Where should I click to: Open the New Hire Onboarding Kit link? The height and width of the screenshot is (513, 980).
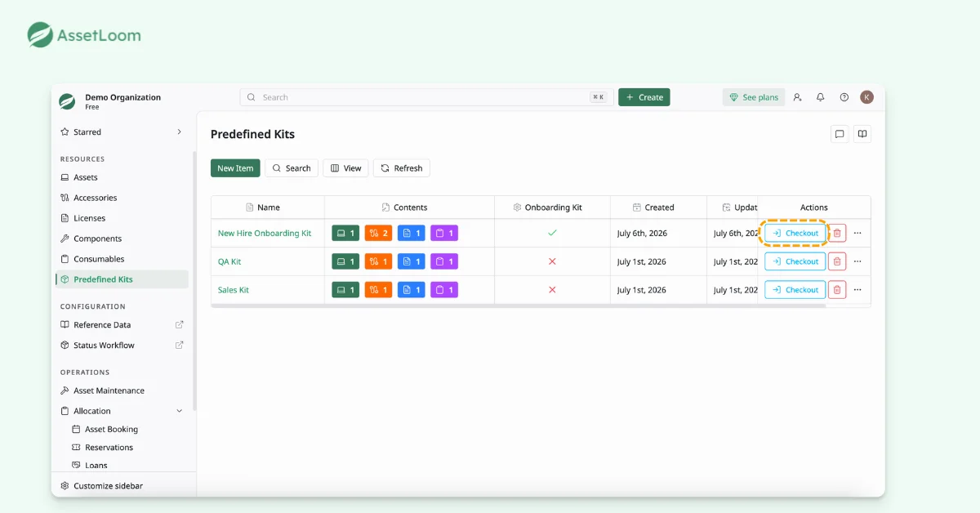point(265,234)
